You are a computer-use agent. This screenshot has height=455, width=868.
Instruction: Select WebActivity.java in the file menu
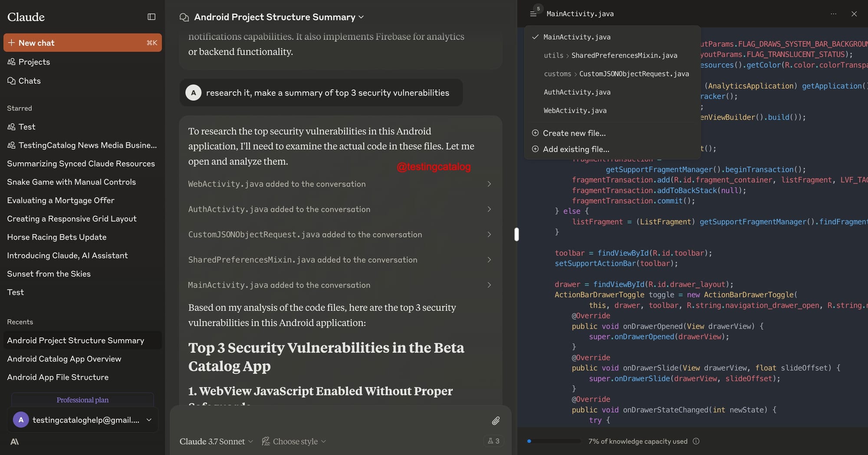click(x=612, y=110)
